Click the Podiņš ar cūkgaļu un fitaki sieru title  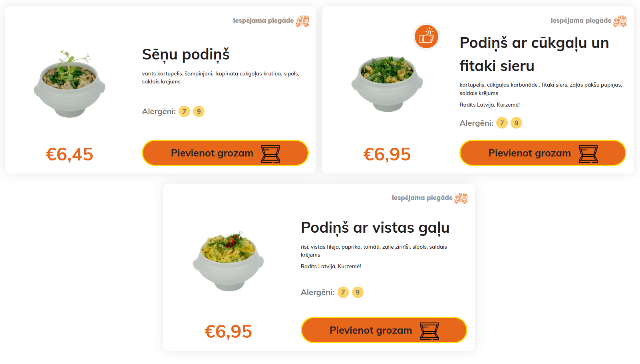tap(534, 54)
